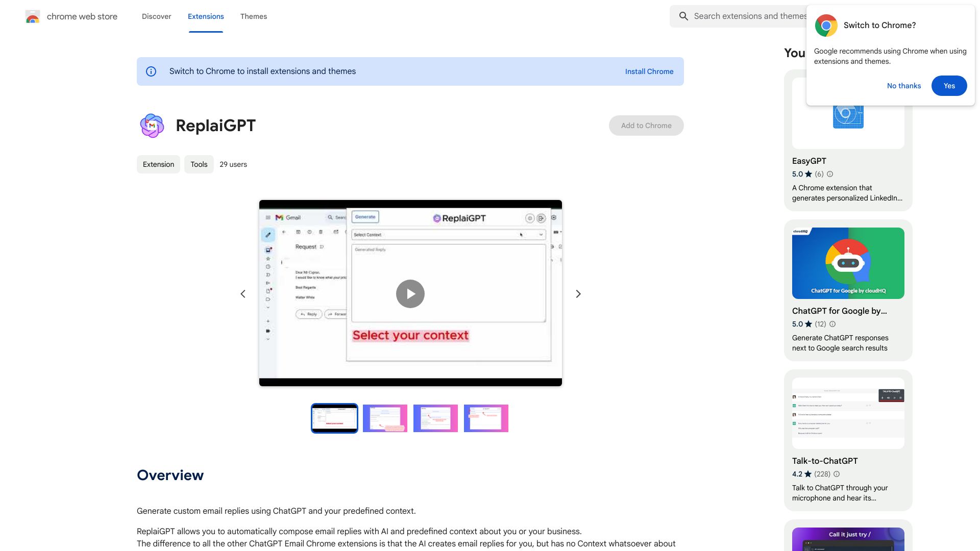This screenshot has width=980, height=551.
Task: Click the chrome web store title text
Action: coord(82,16)
